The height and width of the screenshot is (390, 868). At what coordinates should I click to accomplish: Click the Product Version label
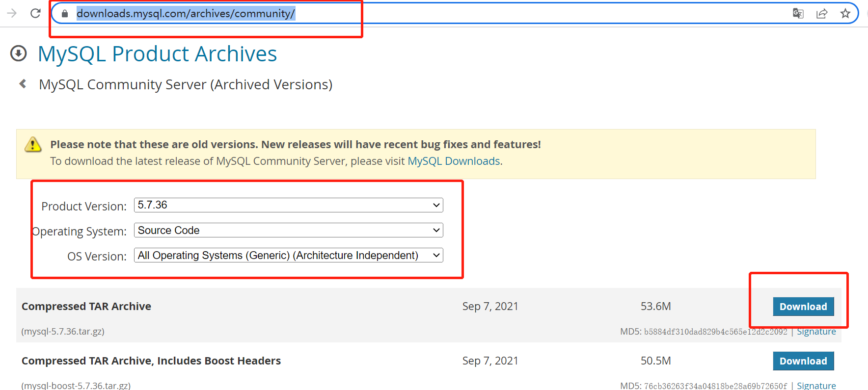pyautogui.click(x=84, y=206)
